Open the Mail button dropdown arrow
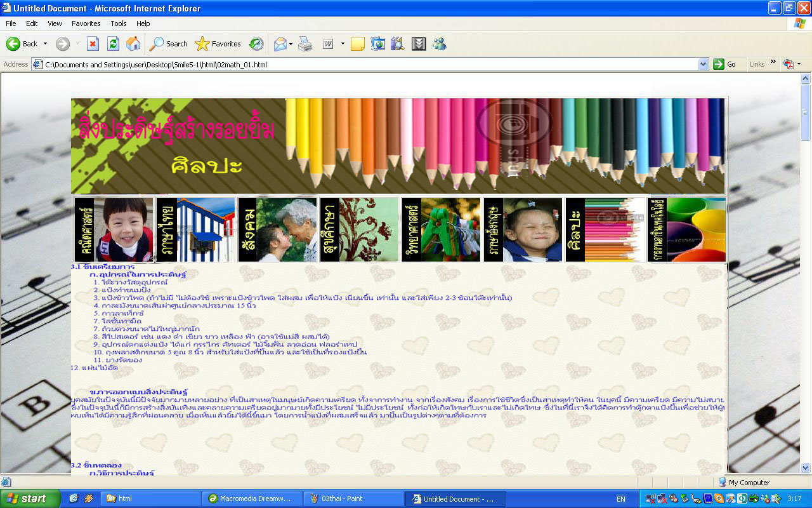 291,44
